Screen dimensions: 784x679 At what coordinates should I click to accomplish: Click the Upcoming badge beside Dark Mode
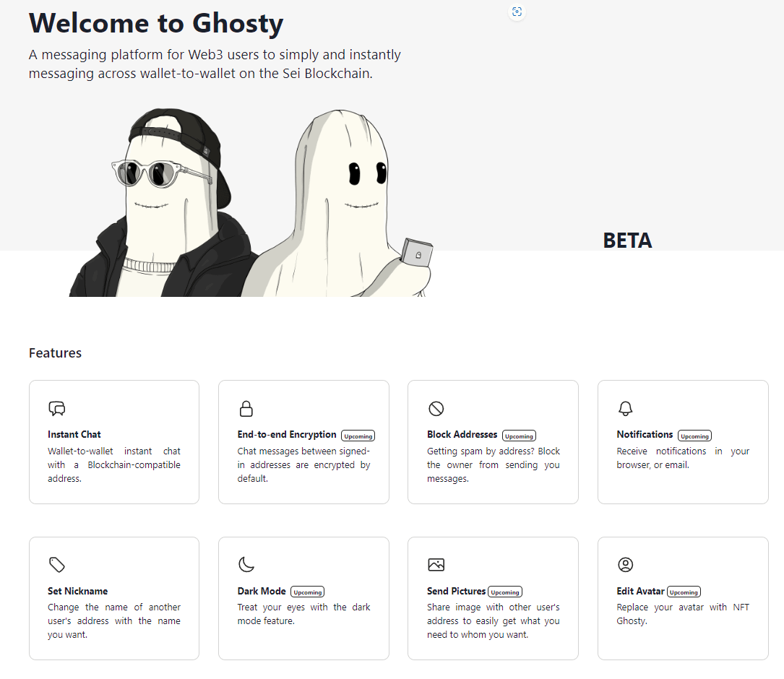(x=308, y=592)
